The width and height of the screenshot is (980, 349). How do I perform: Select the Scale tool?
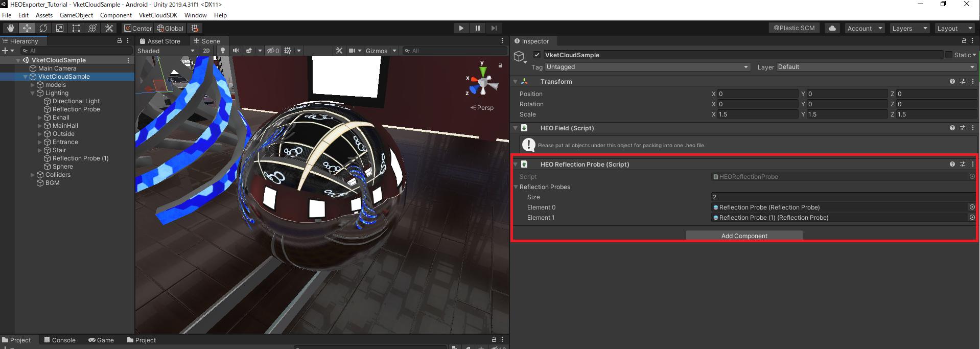pyautogui.click(x=60, y=28)
